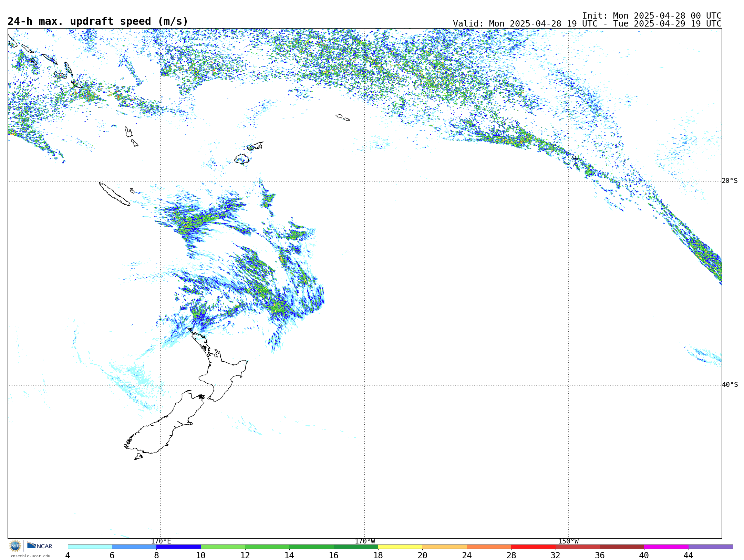This screenshot has width=744, height=560.
Task: Click the purple 44+ legend swatch
Action: pos(711,547)
